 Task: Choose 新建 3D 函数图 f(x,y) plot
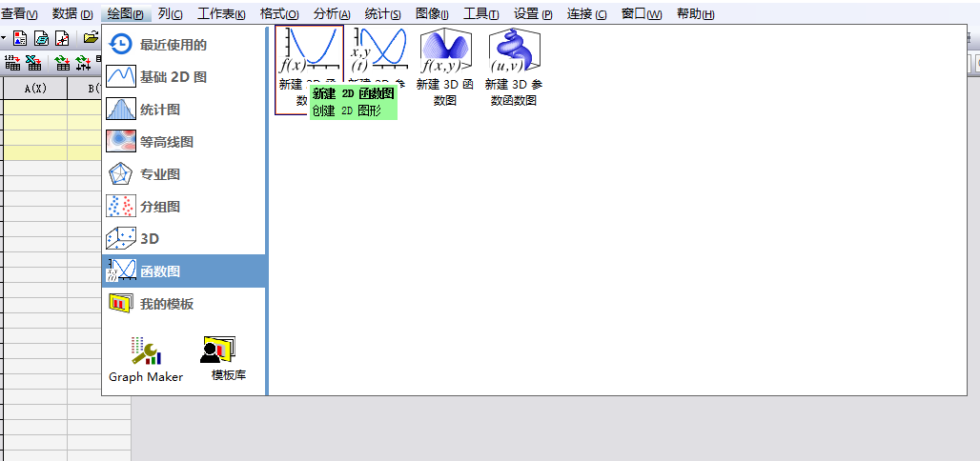(x=445, y=68)
